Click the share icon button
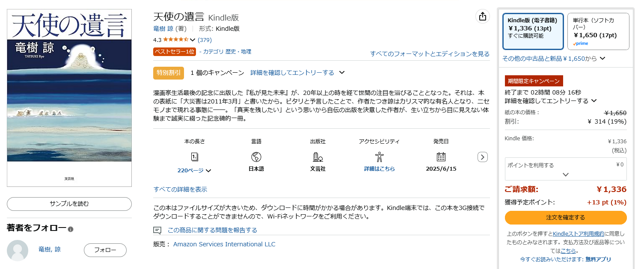 483,17
